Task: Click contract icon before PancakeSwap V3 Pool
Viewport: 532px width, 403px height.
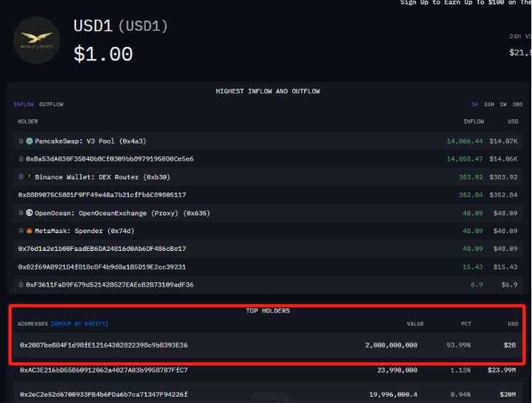Action: pyautogui.click(x=21, y=141)
